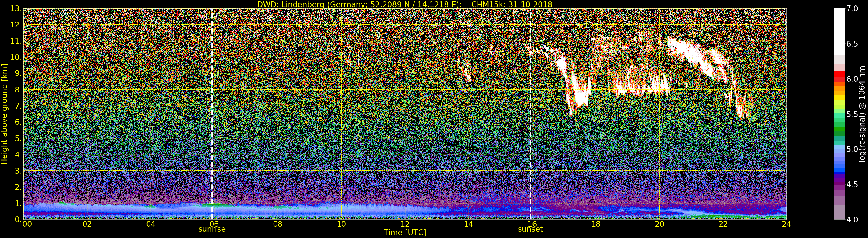Click the x-axis tick label '14'

468,224
